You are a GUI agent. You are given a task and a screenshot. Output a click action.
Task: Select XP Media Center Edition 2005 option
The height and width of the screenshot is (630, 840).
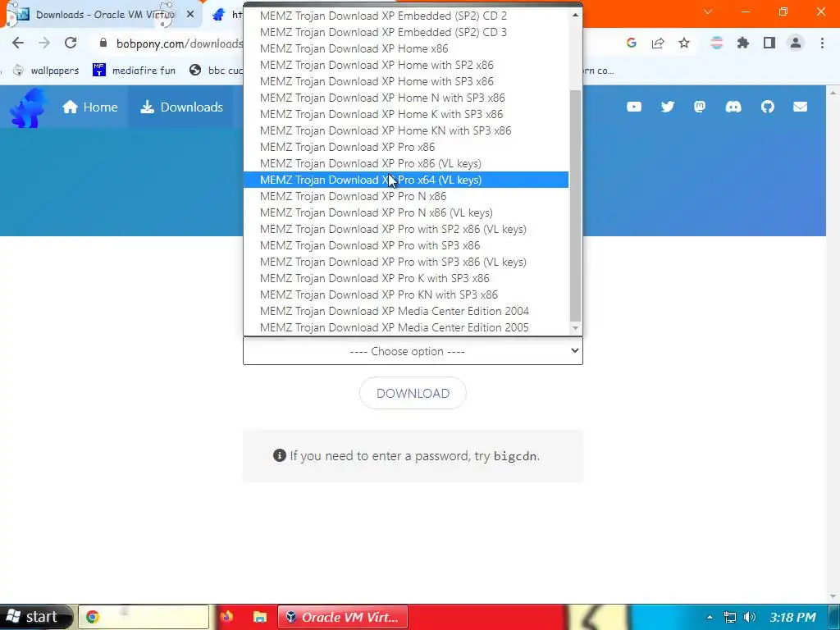(406, 327)
